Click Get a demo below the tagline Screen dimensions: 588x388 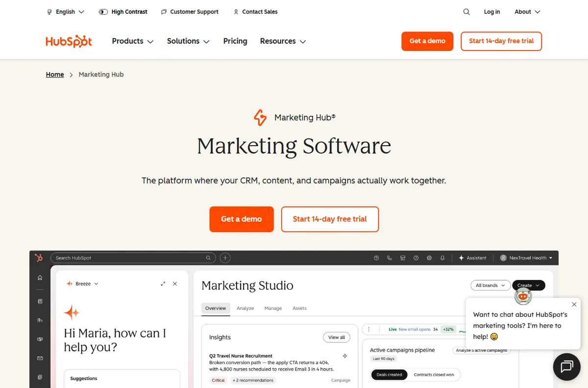tap(242, 219)
